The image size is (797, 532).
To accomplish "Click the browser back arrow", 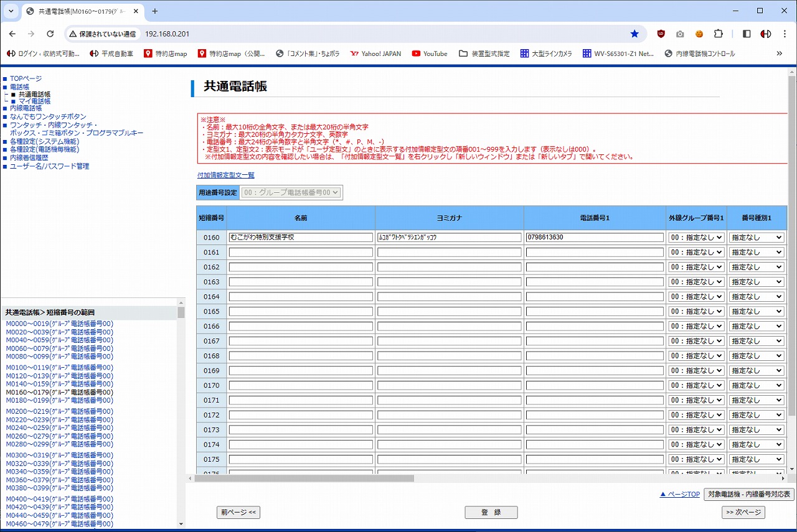I will click(13, 34).
